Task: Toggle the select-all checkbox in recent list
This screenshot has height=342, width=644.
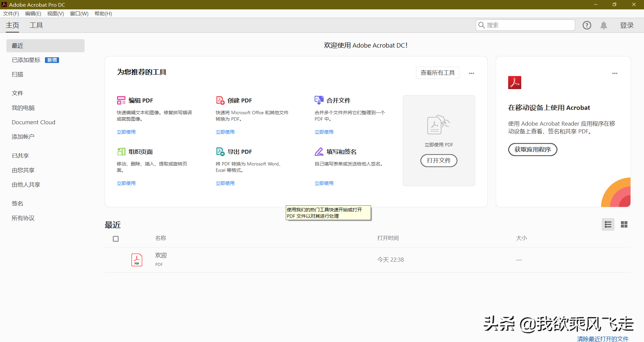Action: (116, 239)
